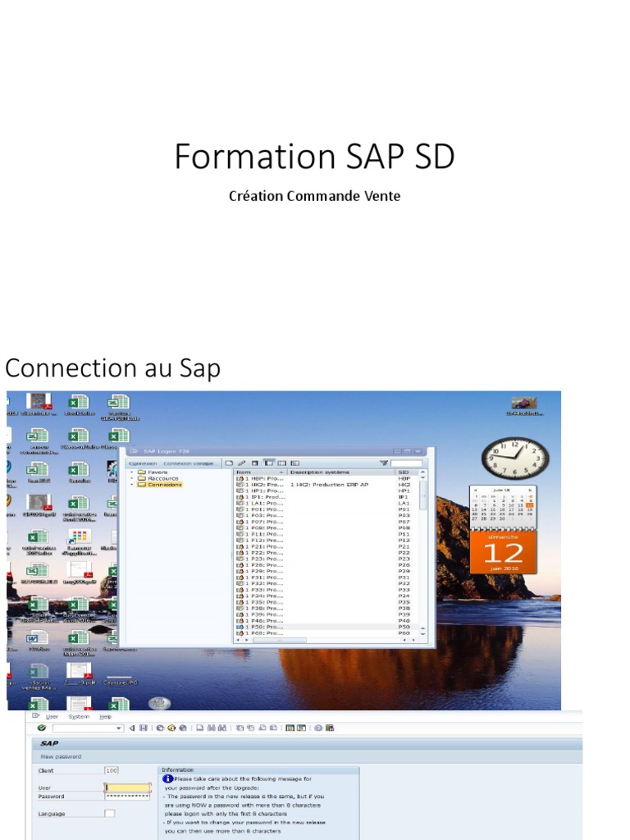The width and height of the screenshot is (630, 840).
Task: Open the command field dropdown arrow
Action: 119,728
